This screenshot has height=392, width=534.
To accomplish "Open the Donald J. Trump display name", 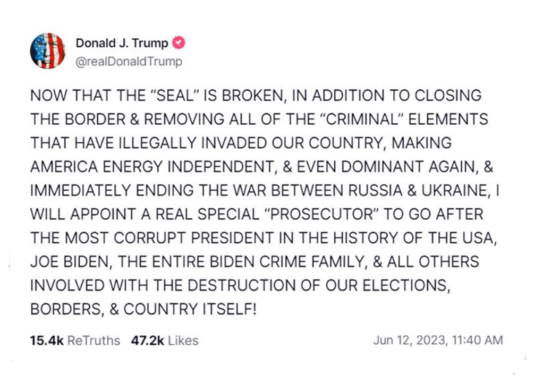I will click(x=122, y=43).
